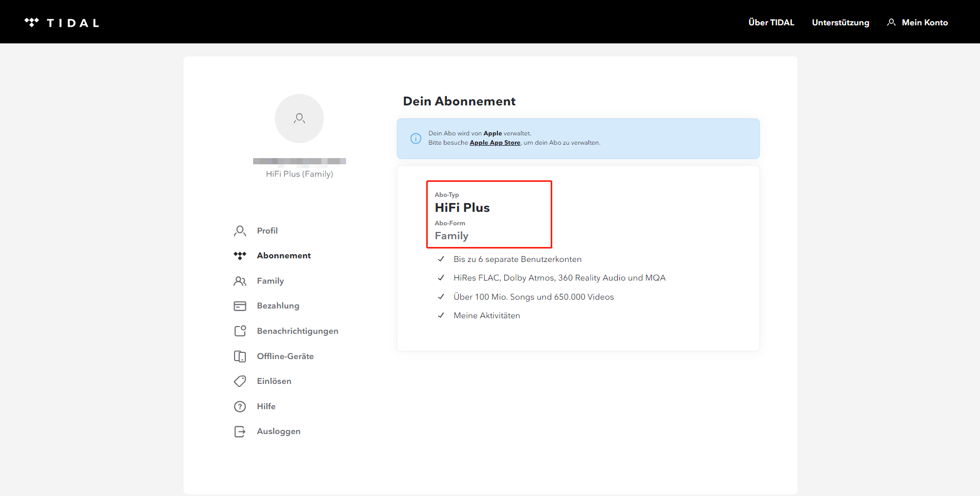The width and height of the screenshot is (980, 496).
Task: Log out via Ausloggen
Action: (x=278, y=431)
